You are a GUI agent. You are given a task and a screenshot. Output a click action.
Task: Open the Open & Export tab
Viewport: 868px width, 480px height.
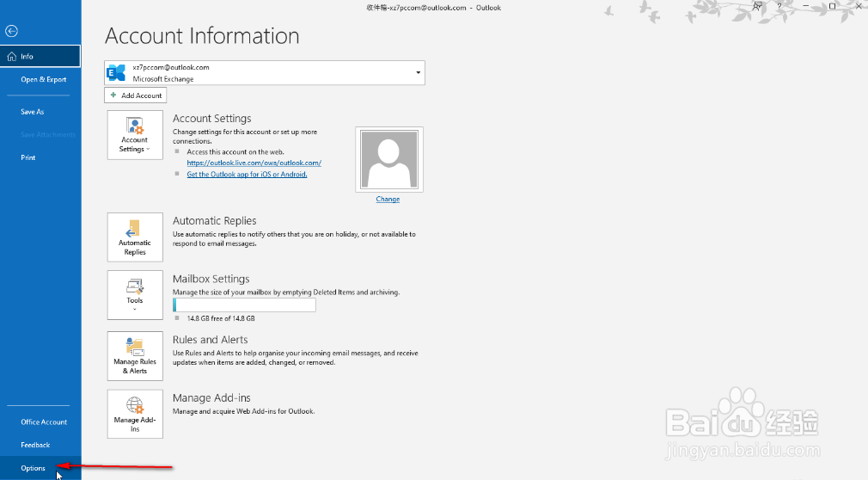coord(43,79)
